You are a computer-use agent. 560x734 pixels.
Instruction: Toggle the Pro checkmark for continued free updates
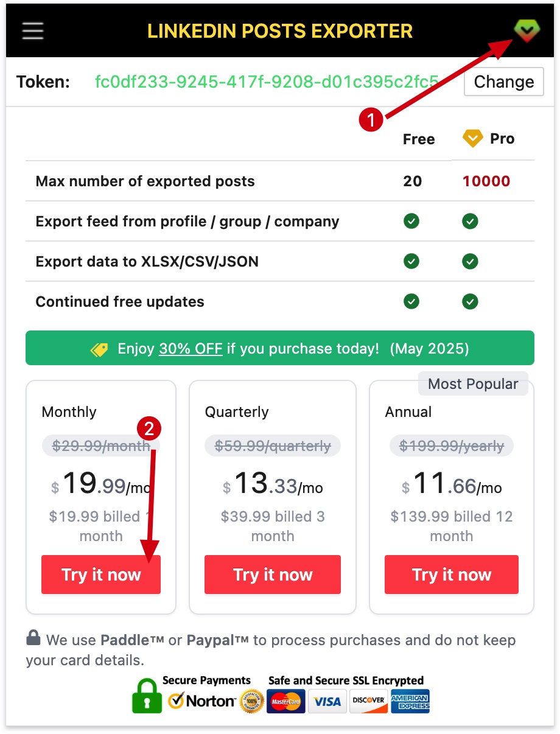(469, 301)
